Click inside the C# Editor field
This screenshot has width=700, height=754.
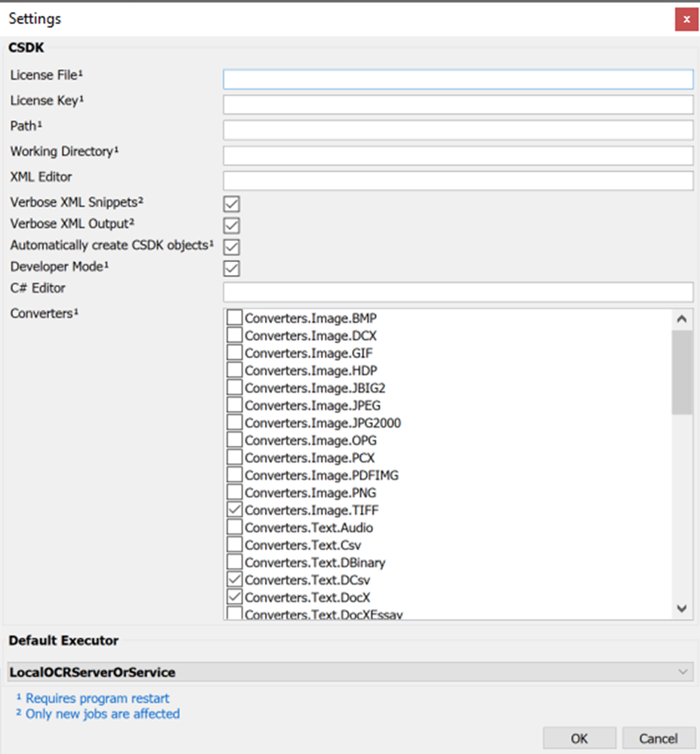pyautogui.click(x=458, y=292)
